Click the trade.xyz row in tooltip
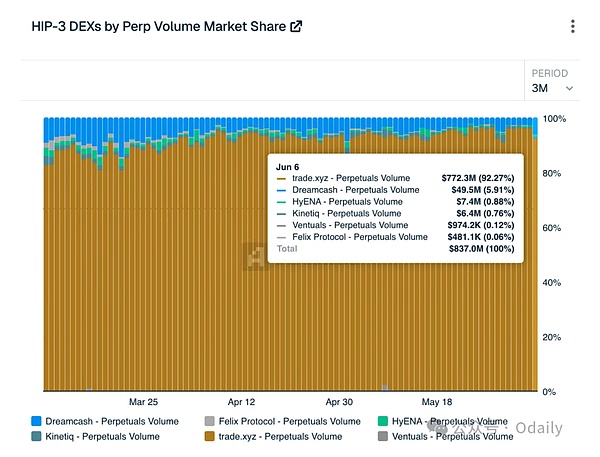This screenshot has width=600, height=457. click(395, 178)
